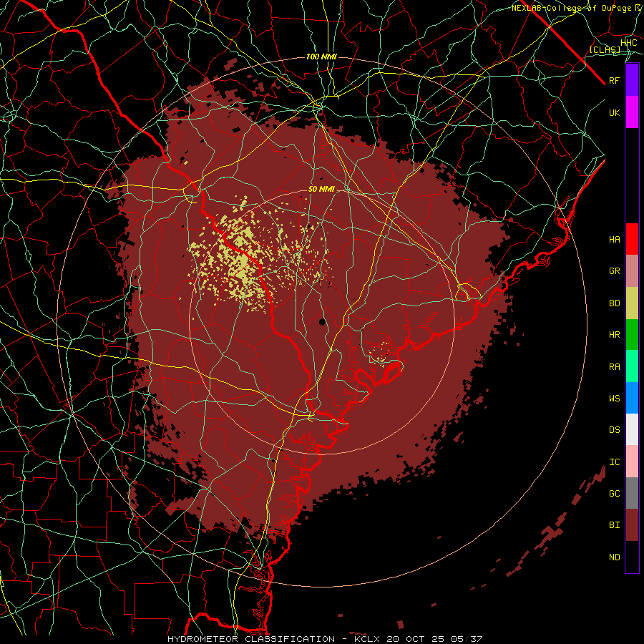Click the red HA legend color swatch

tap(632, 239)
